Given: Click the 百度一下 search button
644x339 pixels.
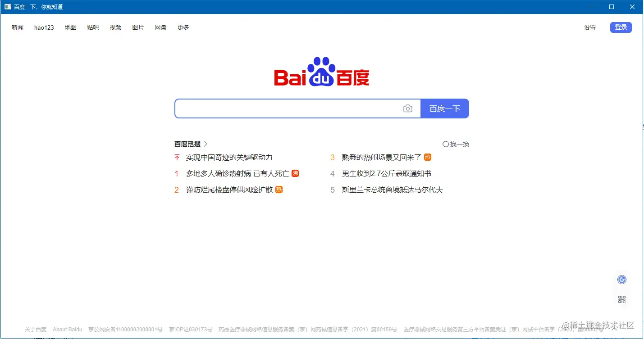Looking at the screenshot, I should pyautogui.click(x=445, y=108).
